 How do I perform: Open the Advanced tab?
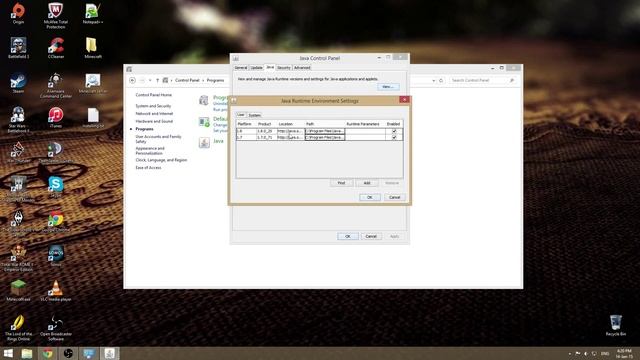[x=302, y=68]
